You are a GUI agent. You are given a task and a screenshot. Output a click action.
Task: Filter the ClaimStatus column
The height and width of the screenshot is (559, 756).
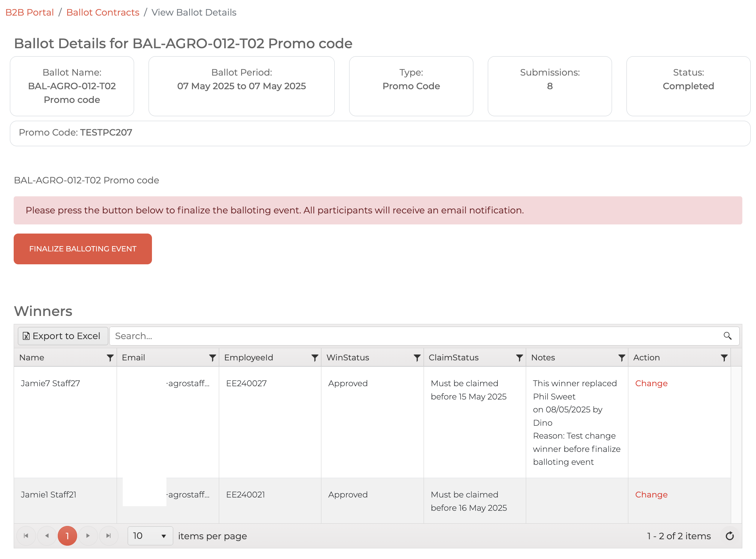(x=519, y=358)
